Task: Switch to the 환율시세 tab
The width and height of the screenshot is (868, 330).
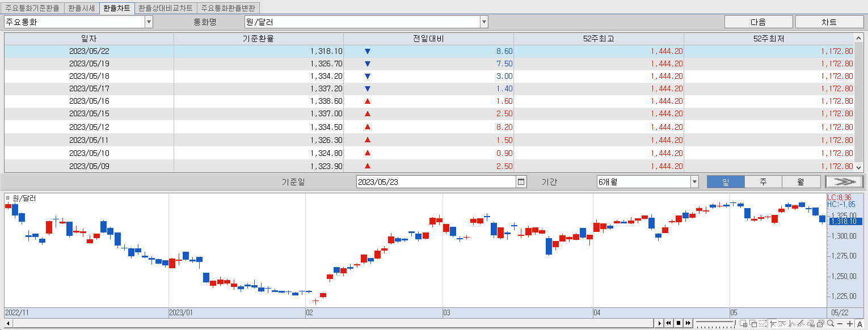Action: [81, 8]
